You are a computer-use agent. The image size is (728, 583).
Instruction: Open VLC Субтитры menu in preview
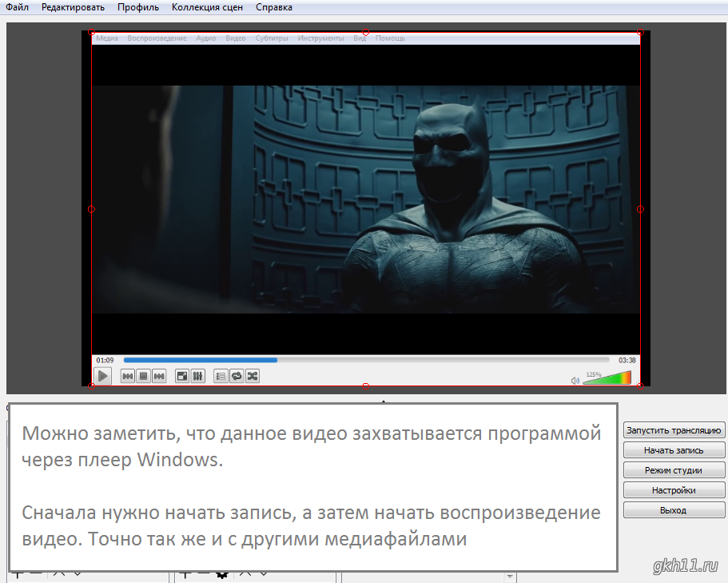tap(272, 38)
